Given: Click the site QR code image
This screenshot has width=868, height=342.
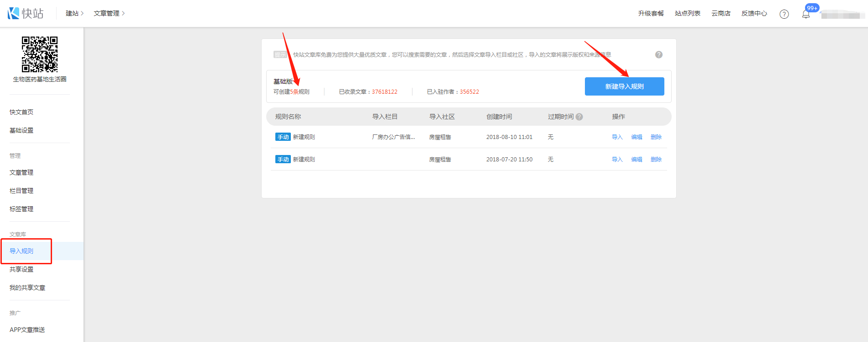Looking at the screenshot, I should point(40,54).
